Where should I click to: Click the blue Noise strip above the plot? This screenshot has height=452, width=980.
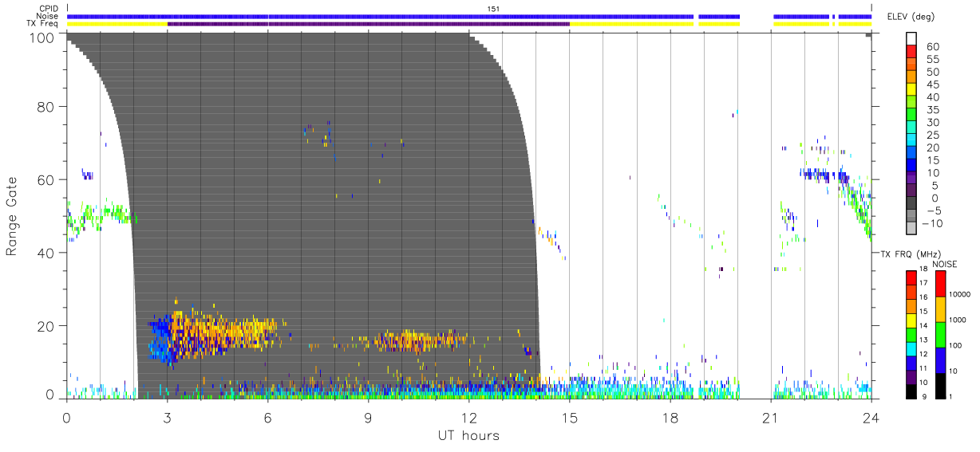point(380,16)
